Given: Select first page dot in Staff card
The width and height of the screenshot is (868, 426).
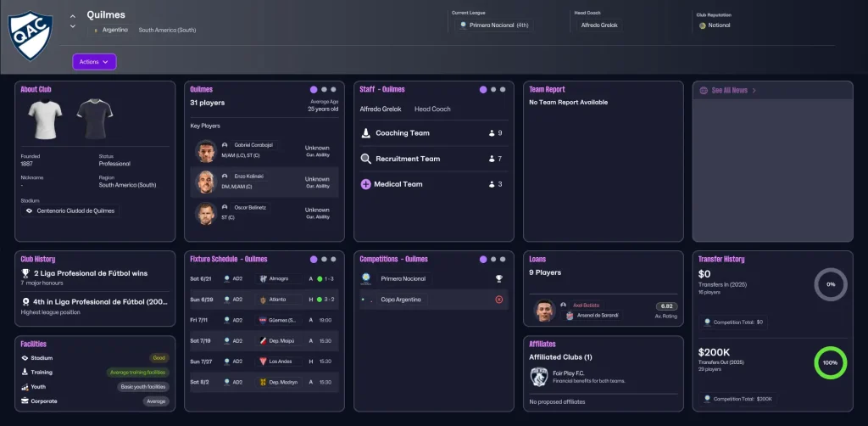Looking at the screenshot, I should coord(483,90).
